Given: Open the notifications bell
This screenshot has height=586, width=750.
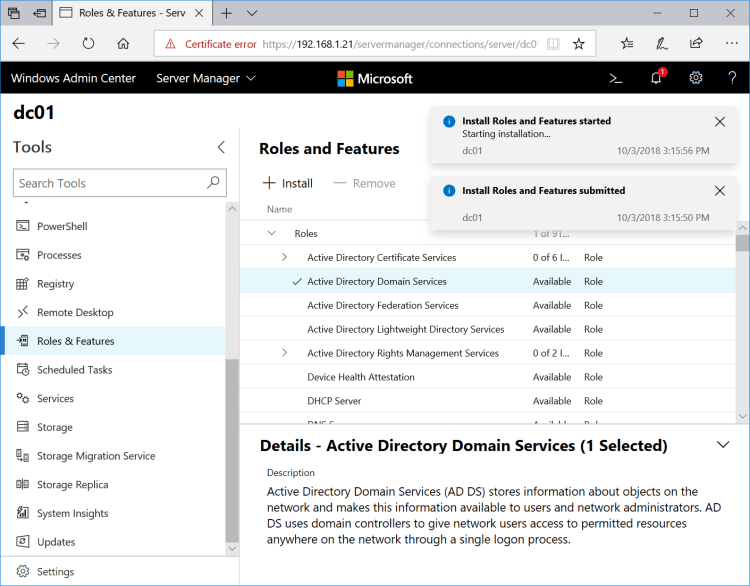Looking at the screenshot, I should pos(657,78).
